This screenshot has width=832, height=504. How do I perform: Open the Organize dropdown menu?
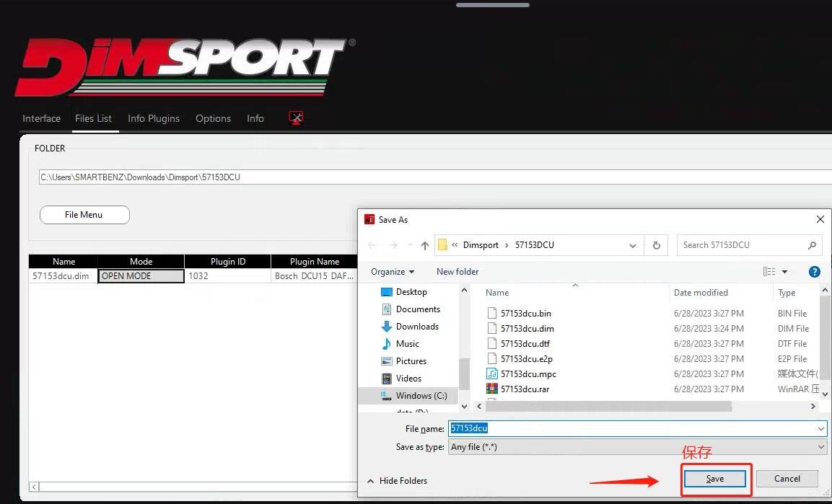pos(393,272)
